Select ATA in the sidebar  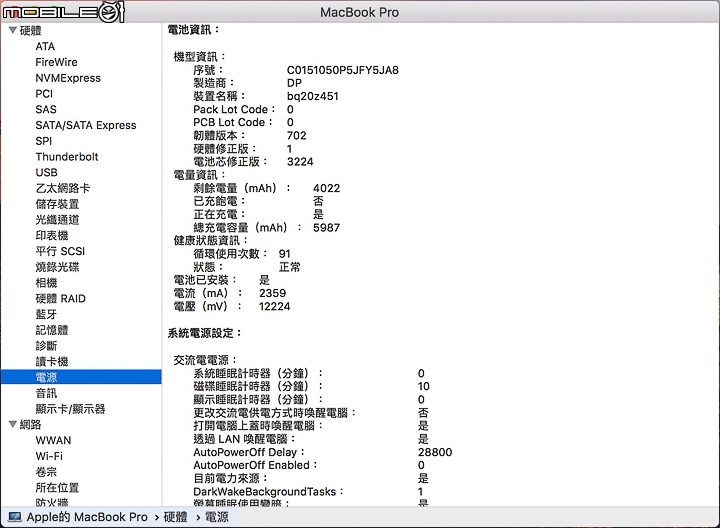tap(45, 46)
